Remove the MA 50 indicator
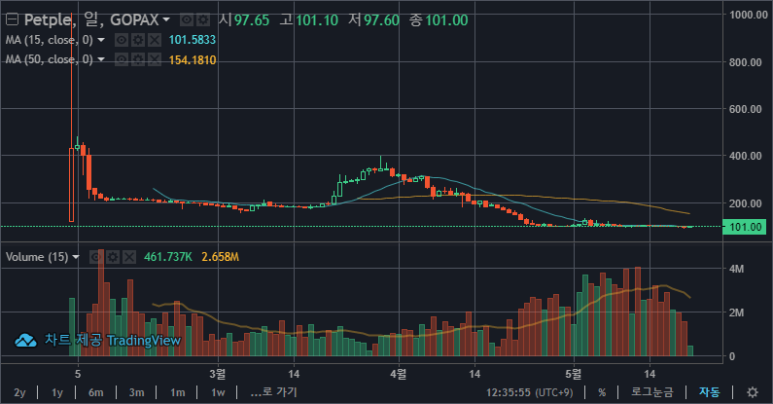The image size is (773, 404). pyautogui.click(x=154, y=60)
